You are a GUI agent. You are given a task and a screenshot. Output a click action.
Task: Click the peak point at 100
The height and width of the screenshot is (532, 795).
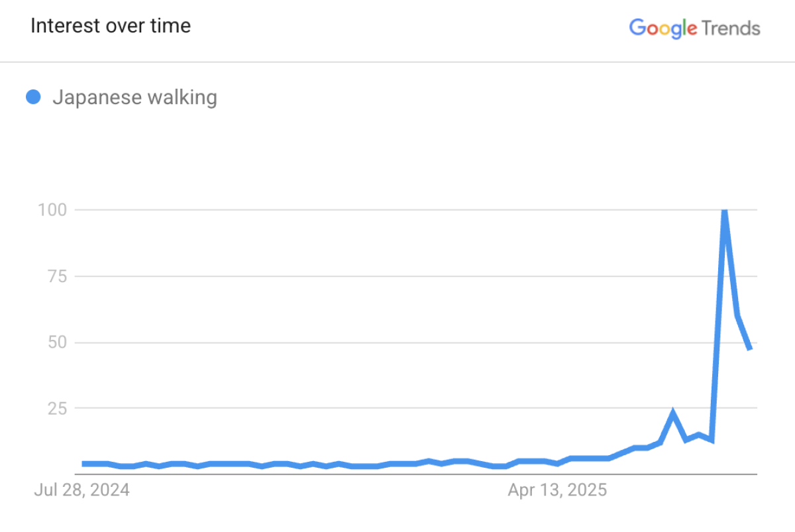(x=725, y=211)
